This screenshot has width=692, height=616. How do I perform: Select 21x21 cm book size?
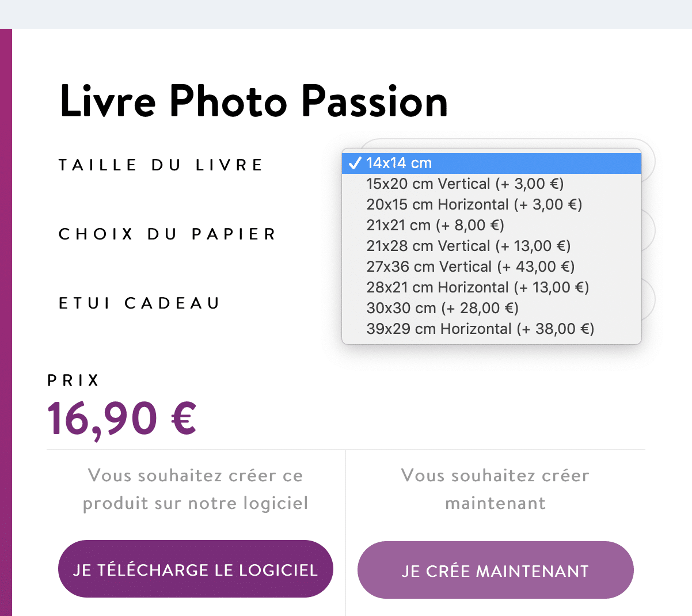tap(435, 225)
